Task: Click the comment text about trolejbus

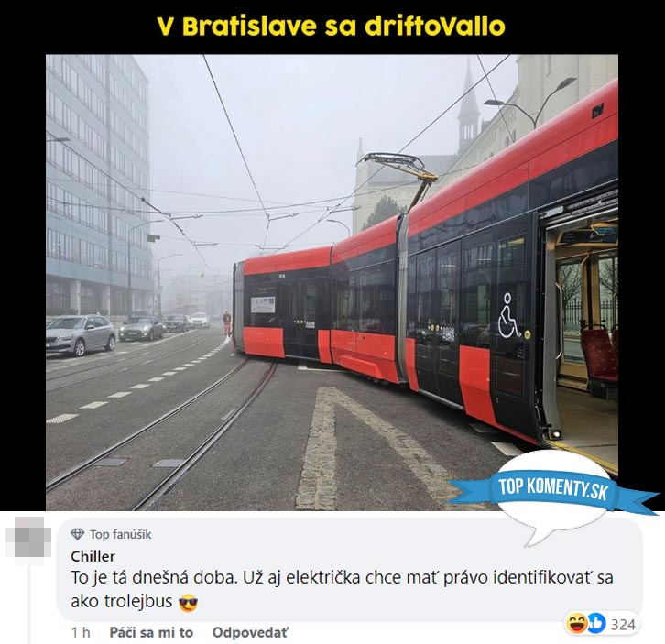Action: click(x=342, y=589)
